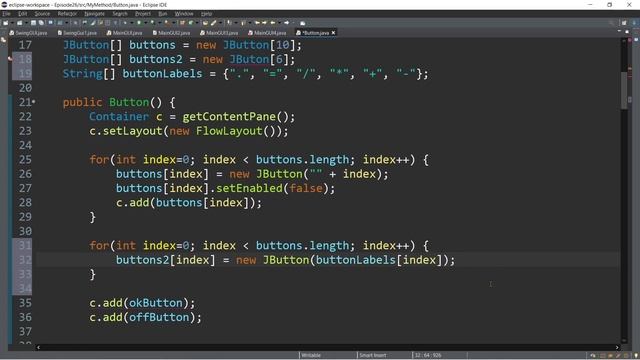Click the horizontal scrollbar right arrow
Image resolution: width=640 pixels, height=360 pixels.
[617, 347]
